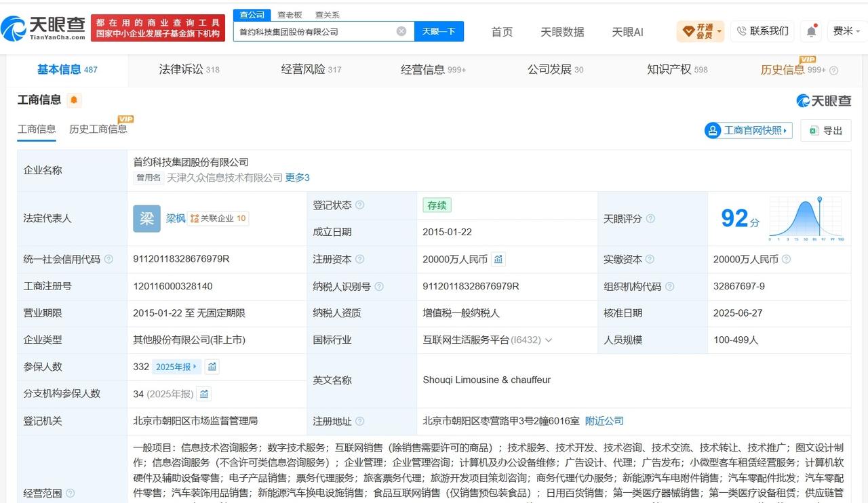
Task: Switch to the 经营信息 tab
Action: (433, 69)
